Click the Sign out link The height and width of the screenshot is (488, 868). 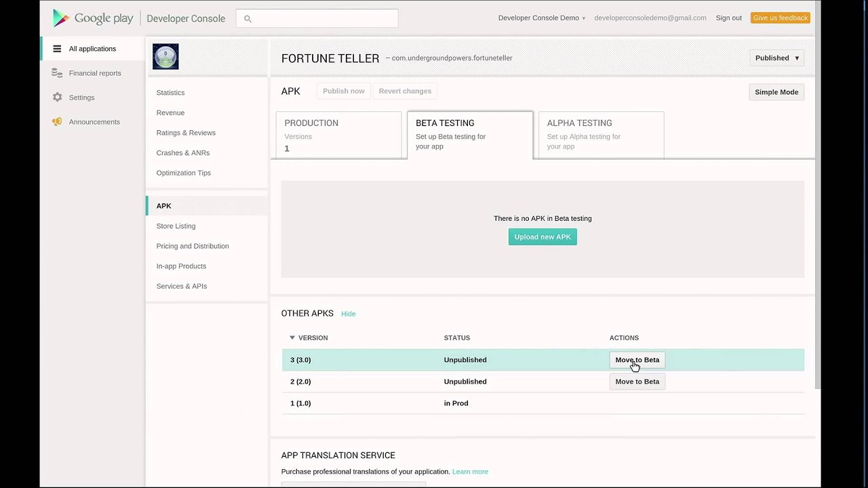click(x=729, y=18)
